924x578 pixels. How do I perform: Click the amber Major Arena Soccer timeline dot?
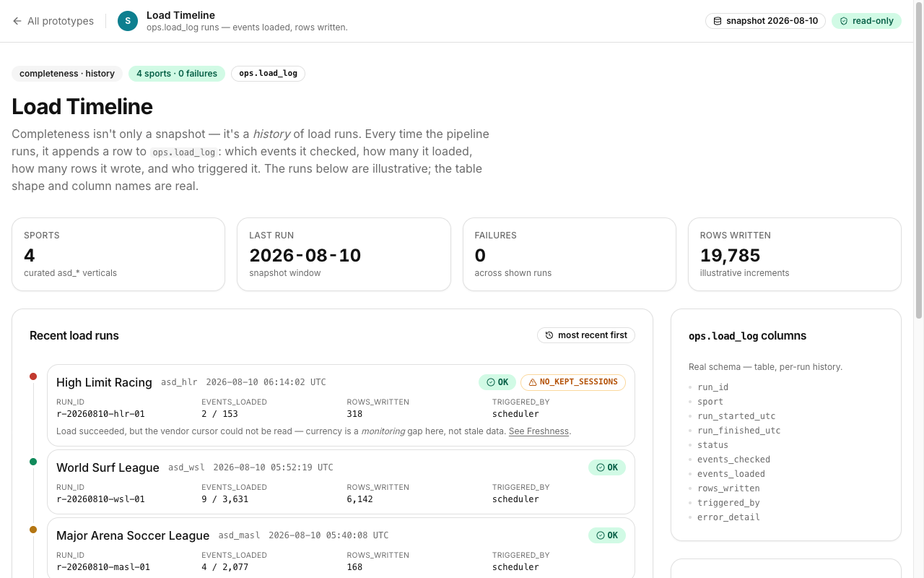tap(33, 530)
